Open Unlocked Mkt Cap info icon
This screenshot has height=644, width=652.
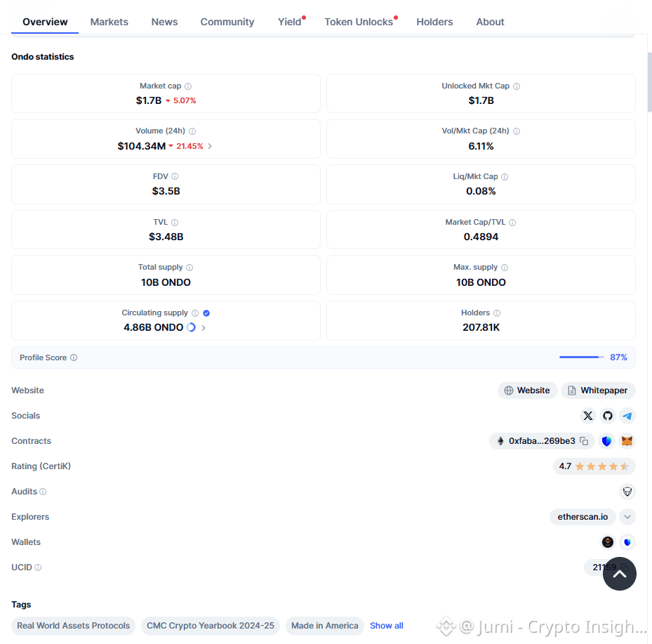tap(517, 86)
